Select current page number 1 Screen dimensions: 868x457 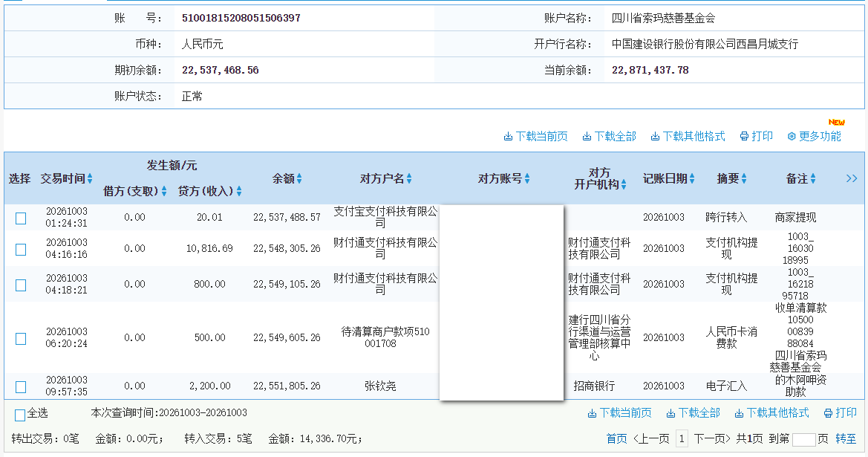682,438
